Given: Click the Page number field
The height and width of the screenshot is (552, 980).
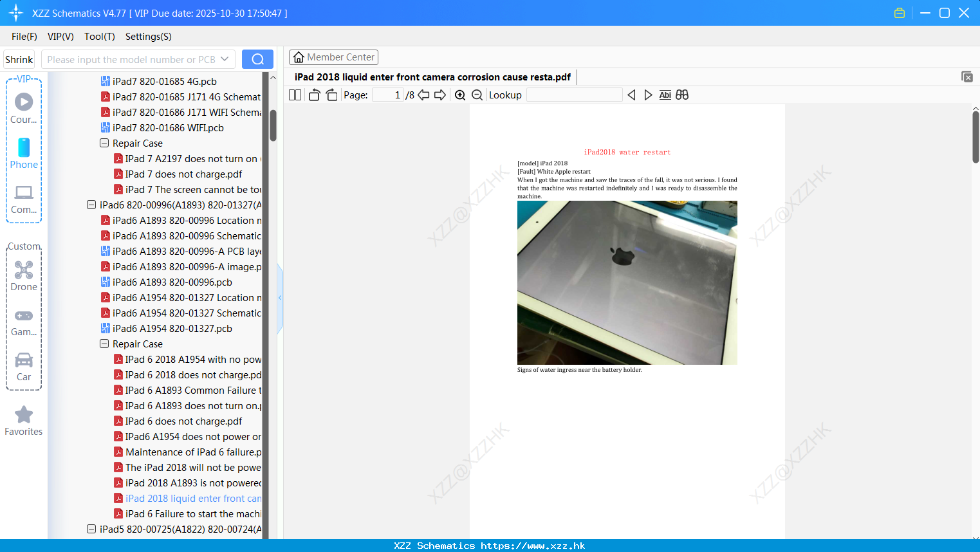Looking at the screenshot, I should coord(388,95).
